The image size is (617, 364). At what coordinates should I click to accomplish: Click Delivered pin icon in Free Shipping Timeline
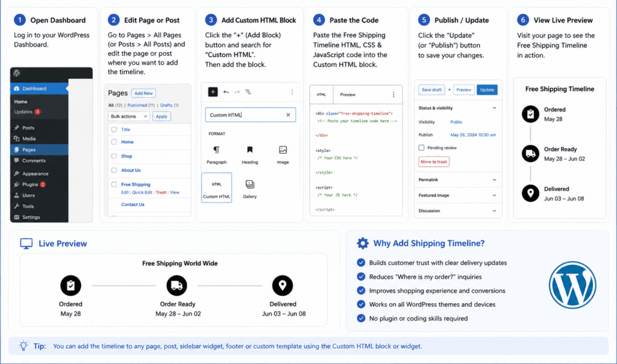click(x=530, y=193)
